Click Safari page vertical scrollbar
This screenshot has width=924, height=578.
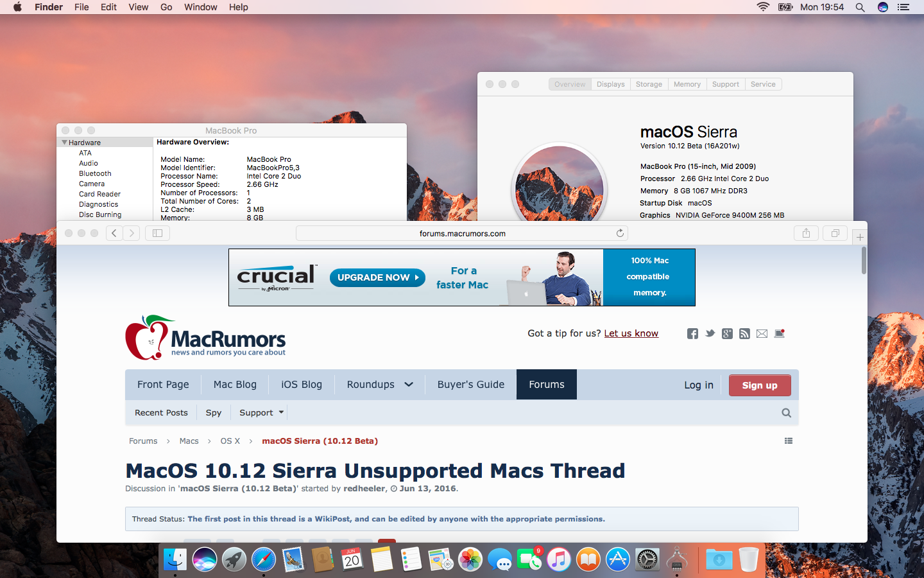point(864,260)
